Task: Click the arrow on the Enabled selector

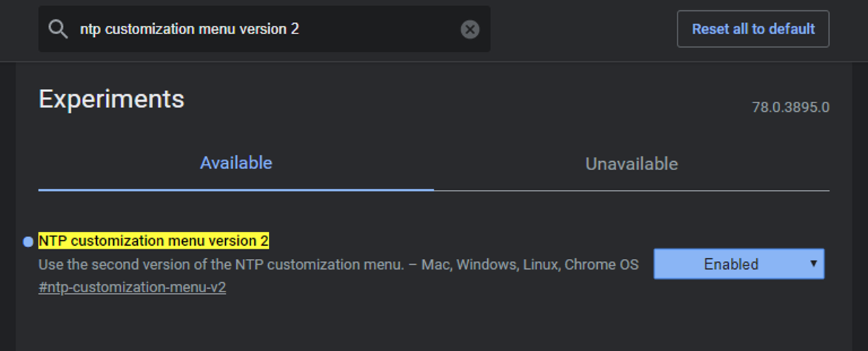Action: tap(813, 264)
